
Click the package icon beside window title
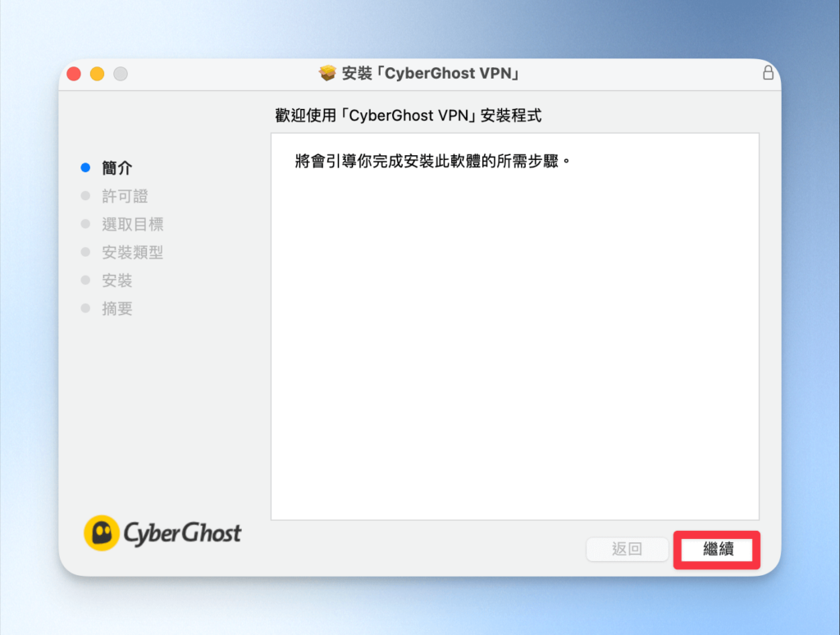[327, 73]
